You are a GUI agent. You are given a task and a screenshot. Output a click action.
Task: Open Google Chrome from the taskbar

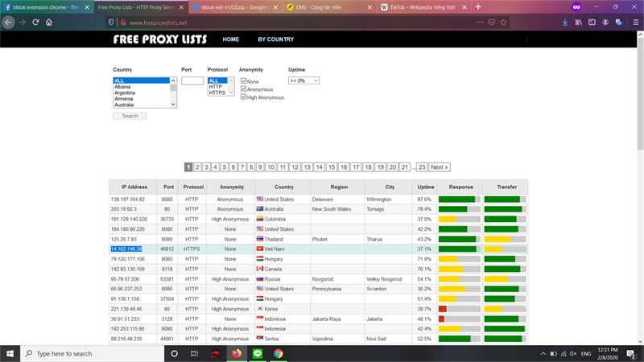279,353
